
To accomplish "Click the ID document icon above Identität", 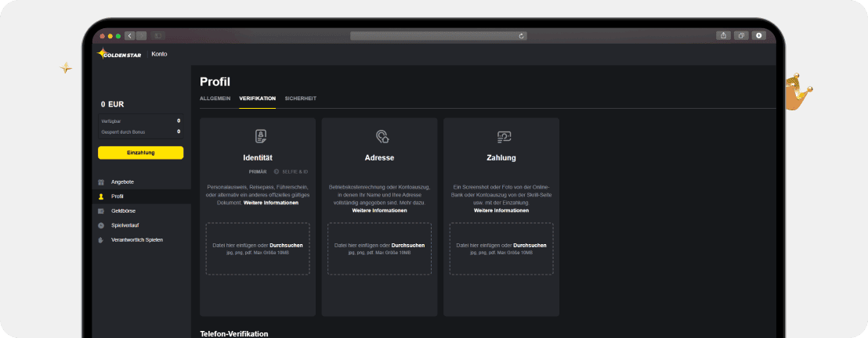I will tap(260, 136).
